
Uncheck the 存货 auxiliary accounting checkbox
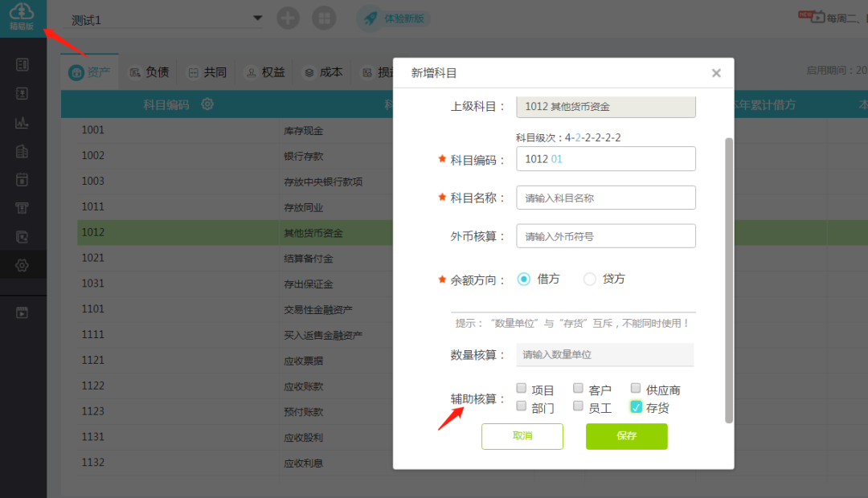(636, 407)
